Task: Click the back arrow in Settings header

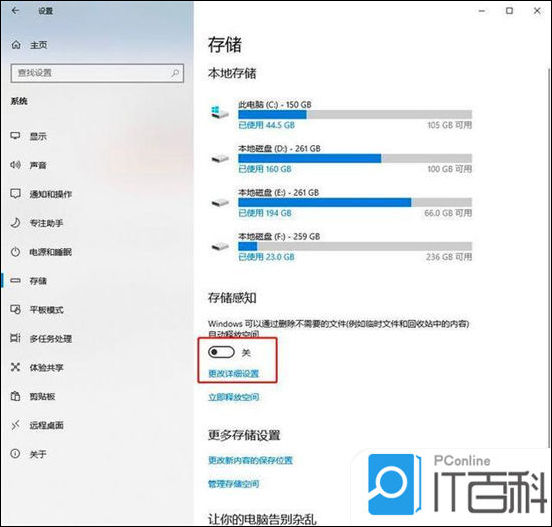Action: coord(15,11)
